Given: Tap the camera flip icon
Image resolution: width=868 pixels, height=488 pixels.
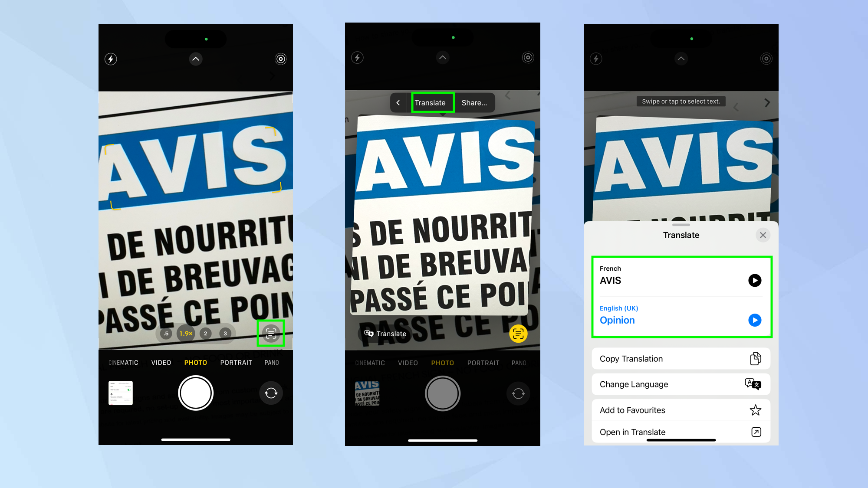Looking at the screenshot, I should click(x=271, y=393).
